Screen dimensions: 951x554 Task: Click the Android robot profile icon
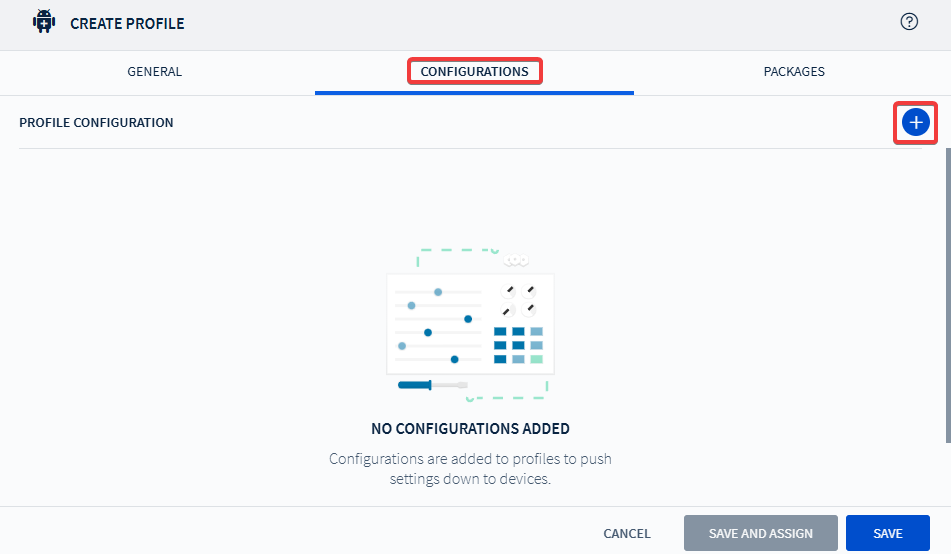point(43,22)
